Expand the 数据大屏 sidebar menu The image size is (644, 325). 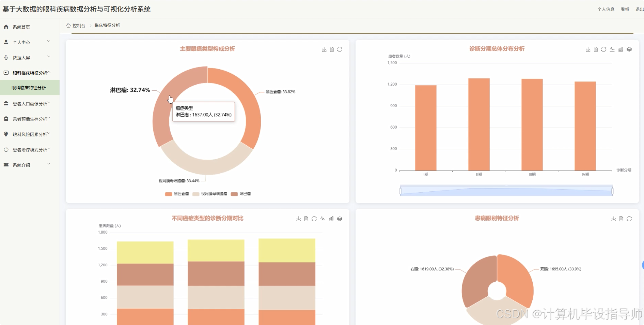tap(30, 58)
